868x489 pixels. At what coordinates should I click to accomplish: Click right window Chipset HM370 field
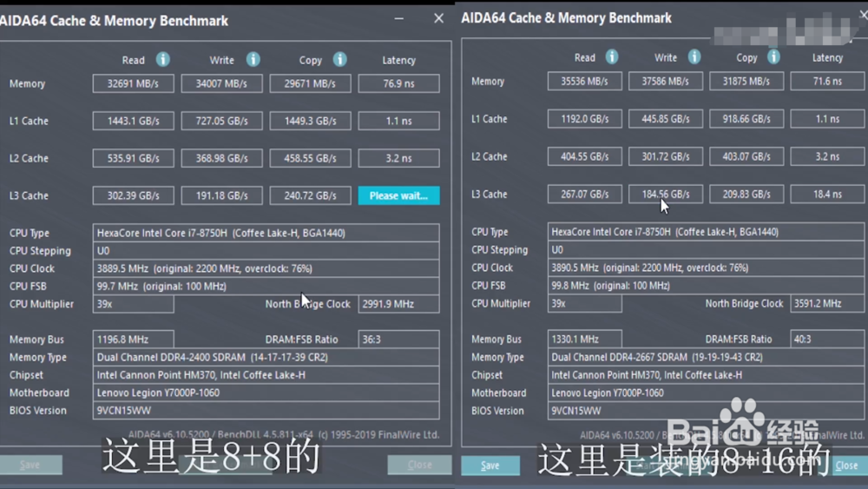coord(706,375)
